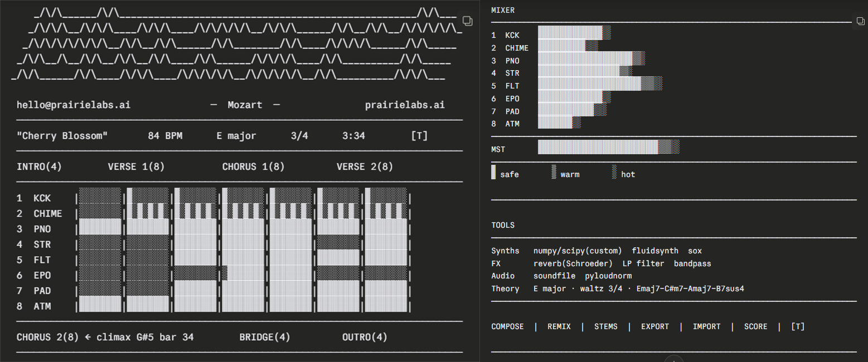
Task: Pick IMPORT in the command row
Action: [707, 326]
